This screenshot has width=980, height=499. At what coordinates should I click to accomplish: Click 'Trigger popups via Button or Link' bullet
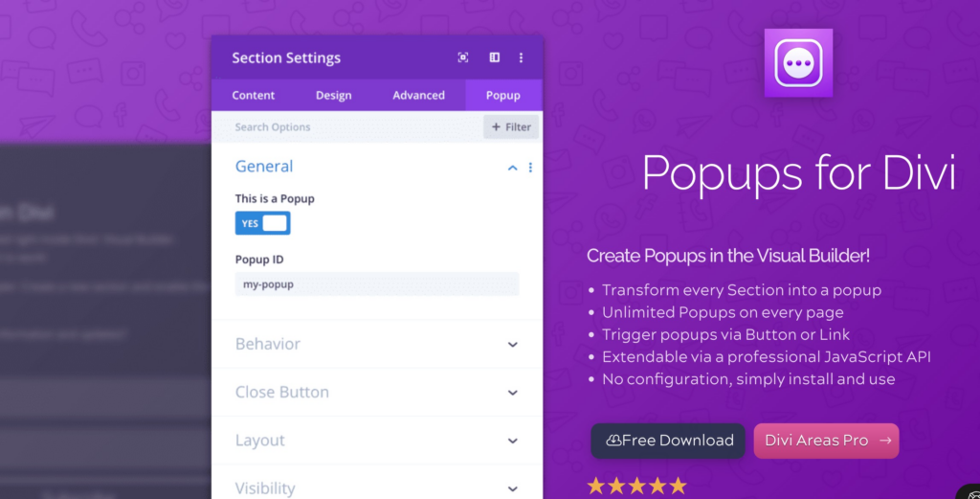tap(725, 334)
